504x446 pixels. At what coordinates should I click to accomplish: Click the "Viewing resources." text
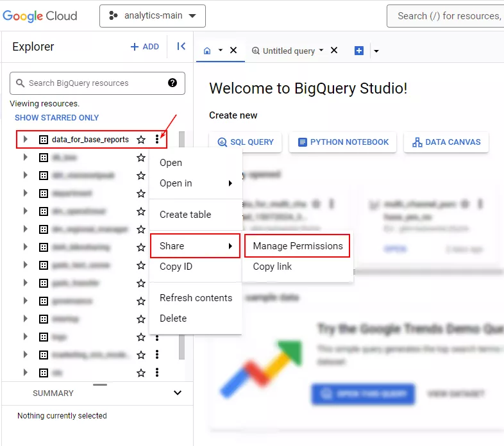[x=45, y=103]
